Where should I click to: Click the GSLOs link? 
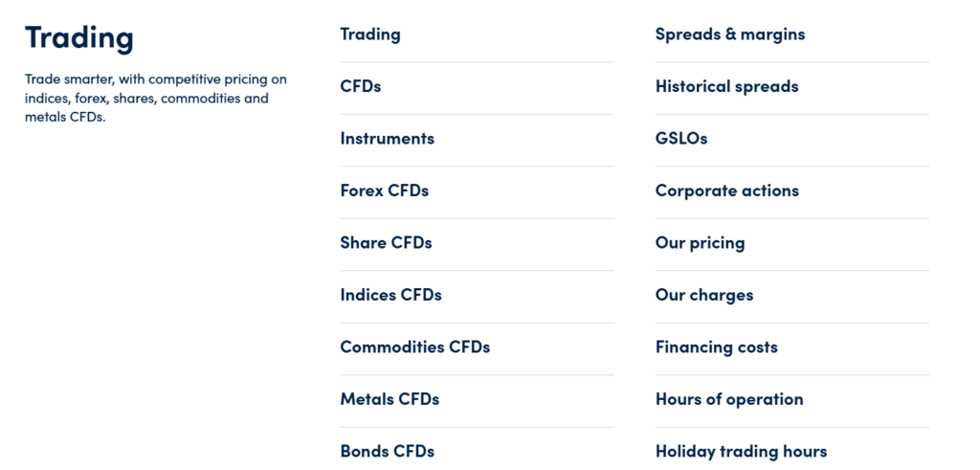681,139
